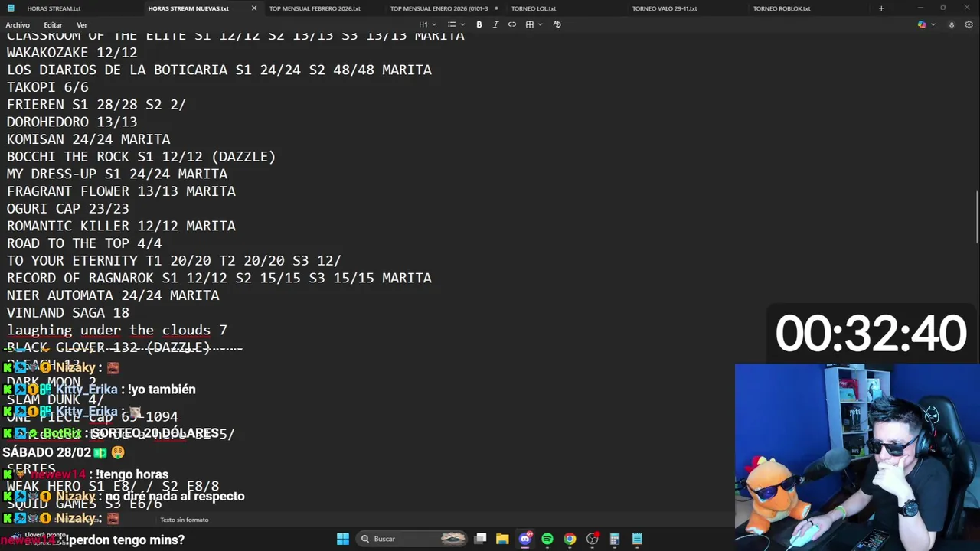Switch to HORAS STREAM.txt tab
This screenshot has height=551, width=980.
tap(54, 8)
